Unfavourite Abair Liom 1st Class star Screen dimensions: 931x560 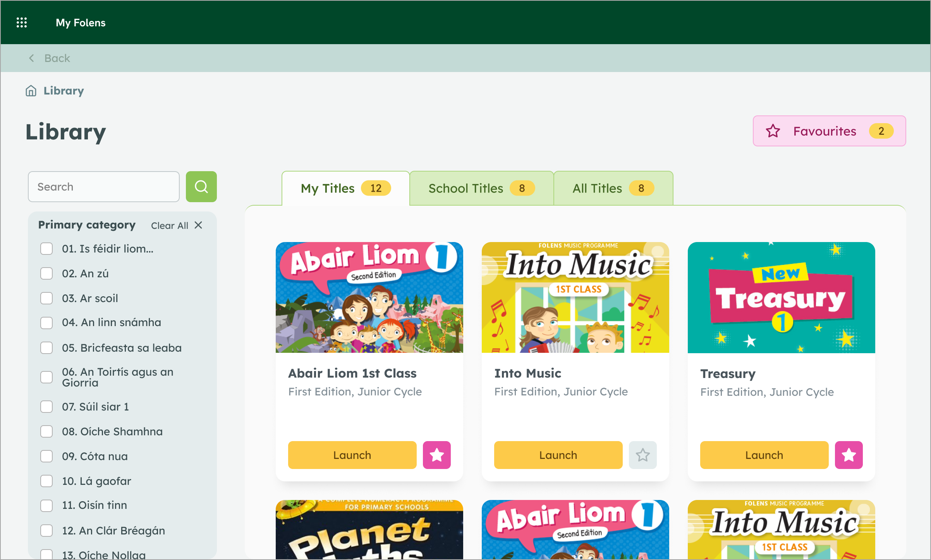[436, 455]
